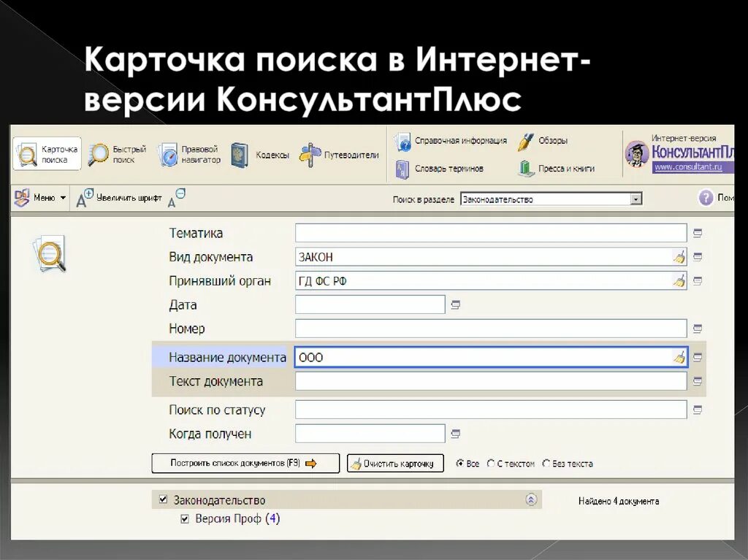Screen dimensions: 748x560
Task: Open Пресса и книги icon
Action: [526, 169]
